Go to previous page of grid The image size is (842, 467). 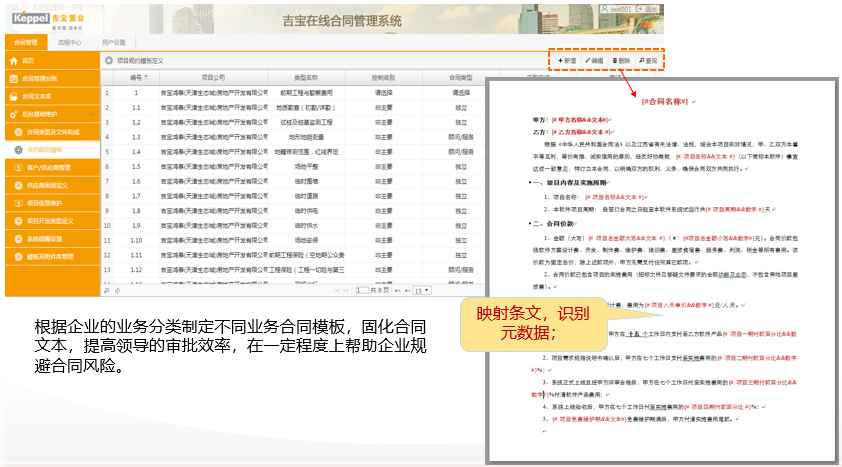click(x=346, y=290)
